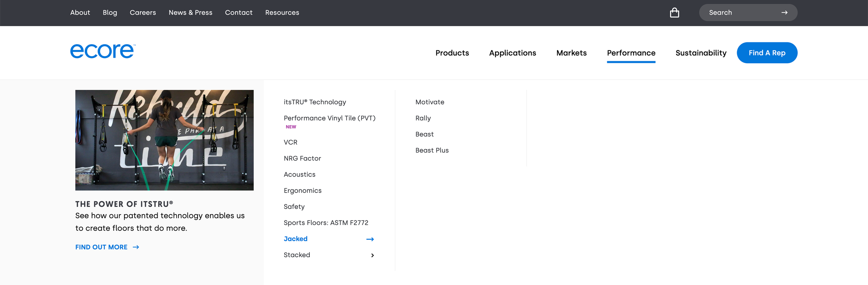This screenshot has width=868, height=285.
Task: Go to the Acoustics page
Action: 300,174
